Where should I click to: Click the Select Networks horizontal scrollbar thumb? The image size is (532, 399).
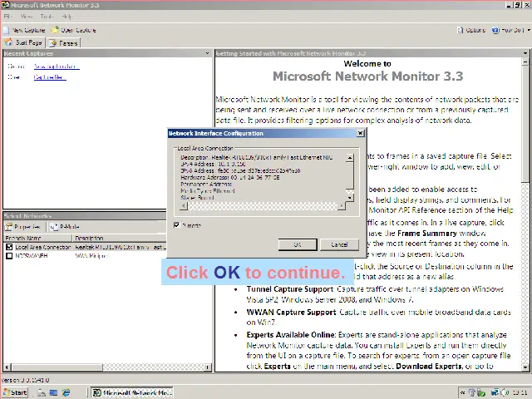click(x=57, y=367)
